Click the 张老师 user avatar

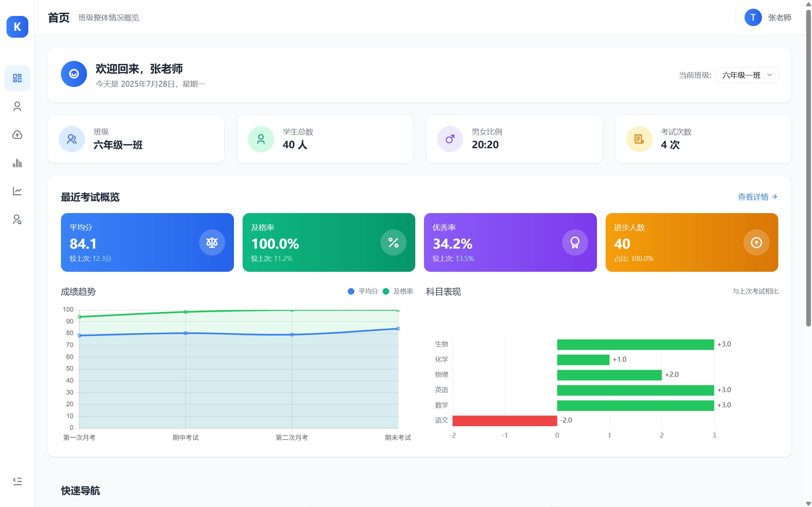(753, 17)
